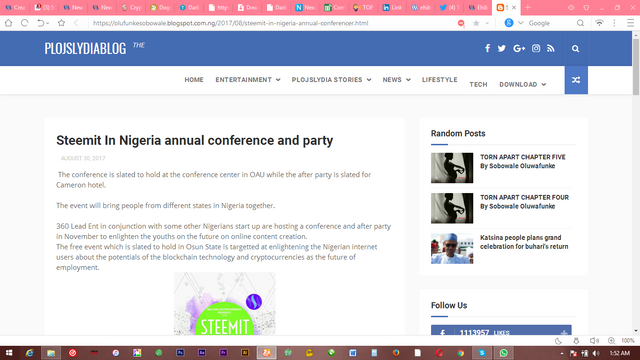The width and height of the screenshot is (640, 360).
Task: Open the search engine selector dropdown arrow
Action: (x=520, y=23)
